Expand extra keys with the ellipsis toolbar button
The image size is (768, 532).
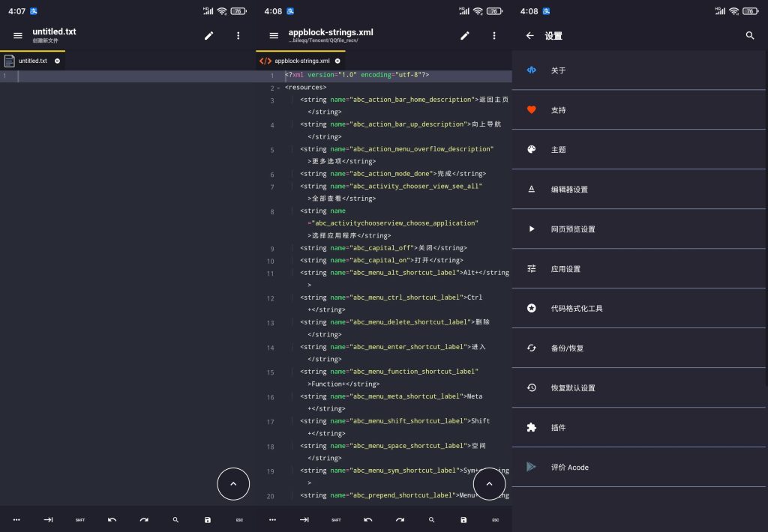tap(272, 519)
